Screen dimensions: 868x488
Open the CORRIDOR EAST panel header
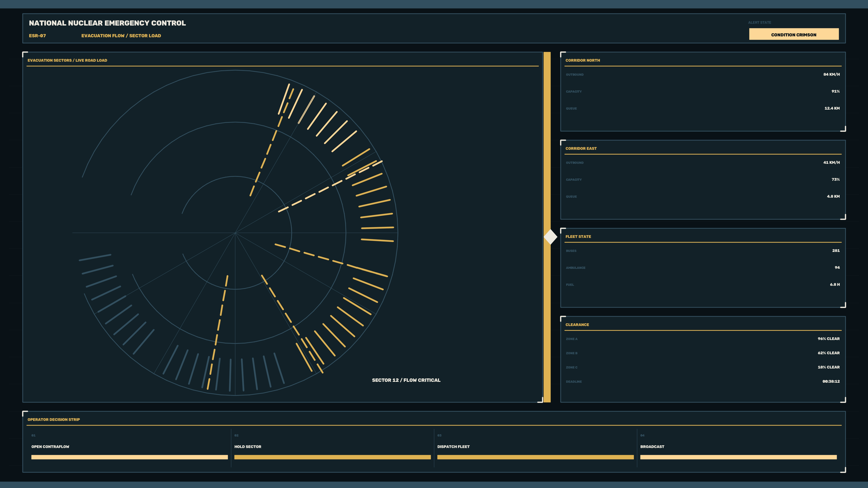coord(581,148)
